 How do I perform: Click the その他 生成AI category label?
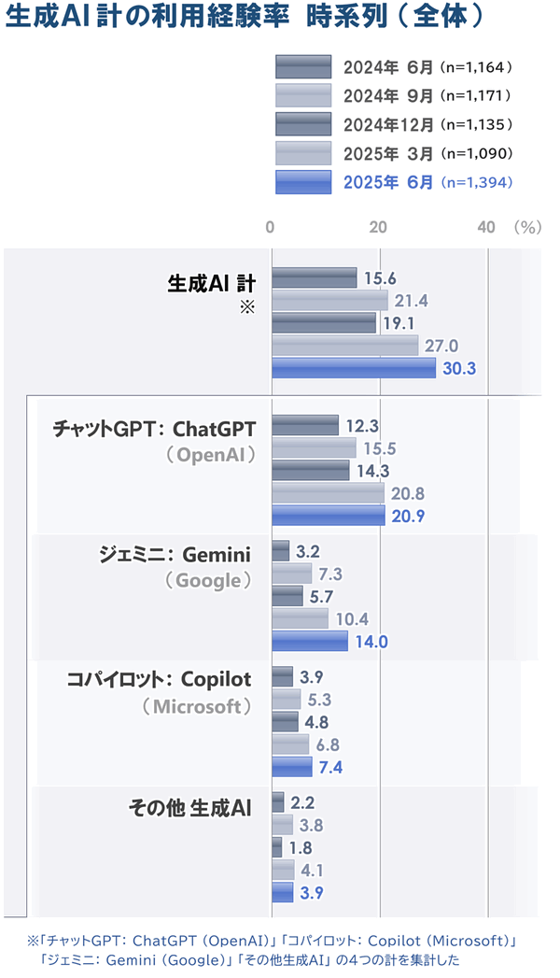(190, 808)
